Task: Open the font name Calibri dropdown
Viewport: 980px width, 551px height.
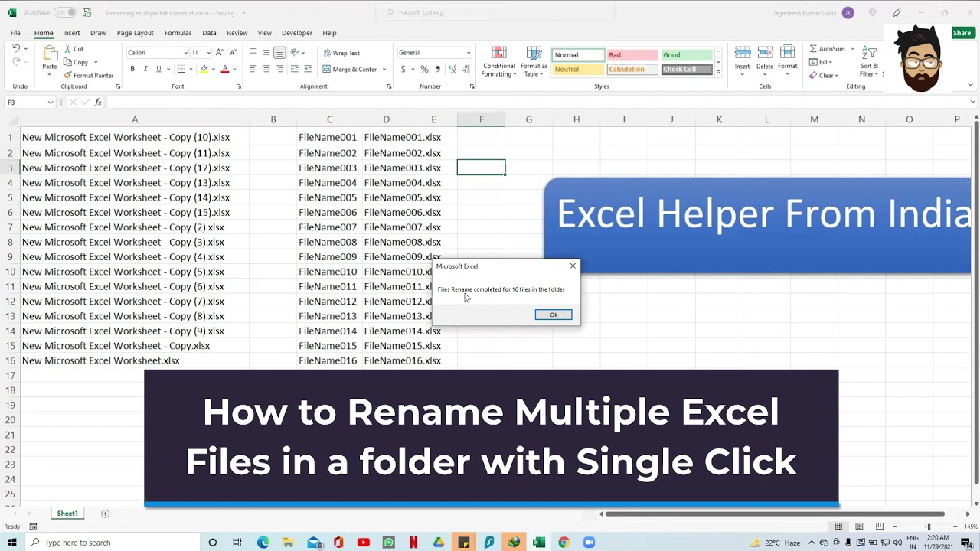Action: click(185, 53)
